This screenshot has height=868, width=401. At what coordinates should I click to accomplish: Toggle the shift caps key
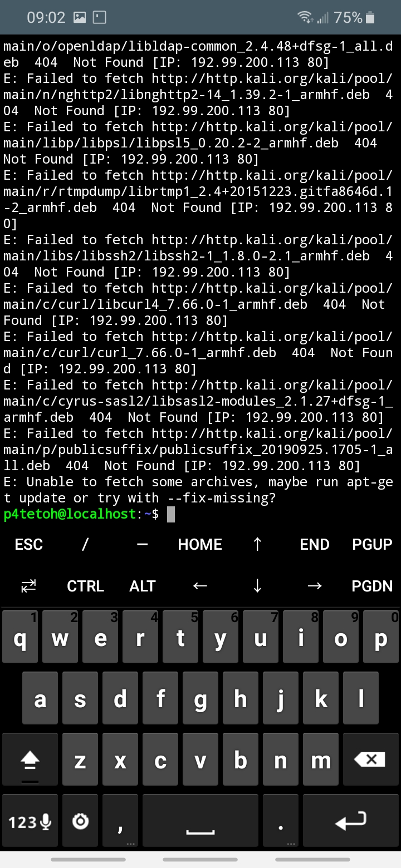click(30, 760)
